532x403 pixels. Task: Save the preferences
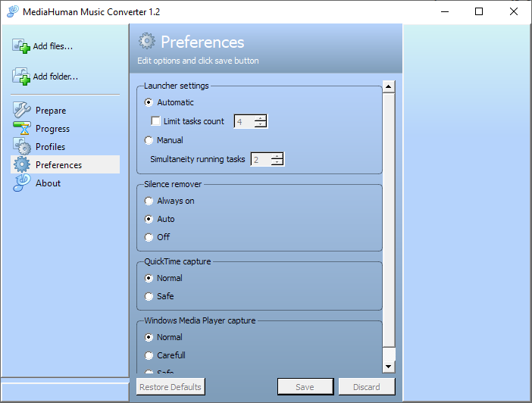pyautogui.click(x=305, y=387)
